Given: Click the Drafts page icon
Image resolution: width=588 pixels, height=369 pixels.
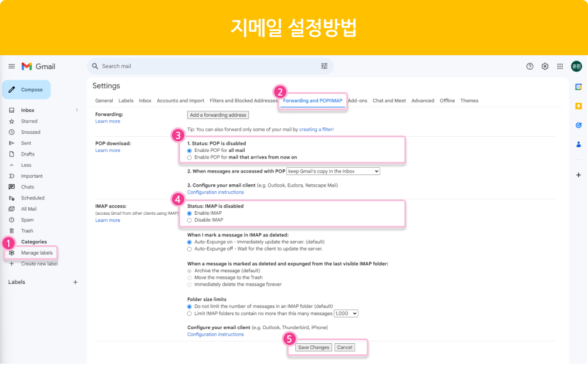Looking at the screenshot, I should (x=12, y=154).
